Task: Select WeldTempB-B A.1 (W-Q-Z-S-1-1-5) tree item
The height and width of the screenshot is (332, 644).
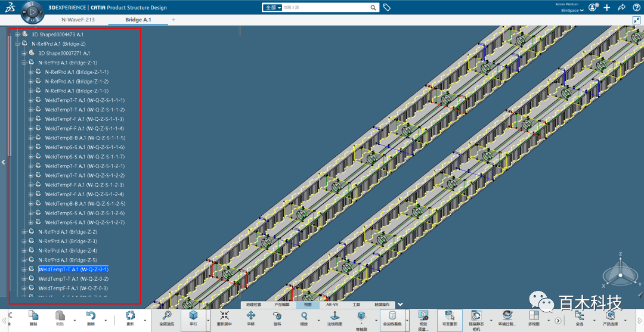Action: 85,138
